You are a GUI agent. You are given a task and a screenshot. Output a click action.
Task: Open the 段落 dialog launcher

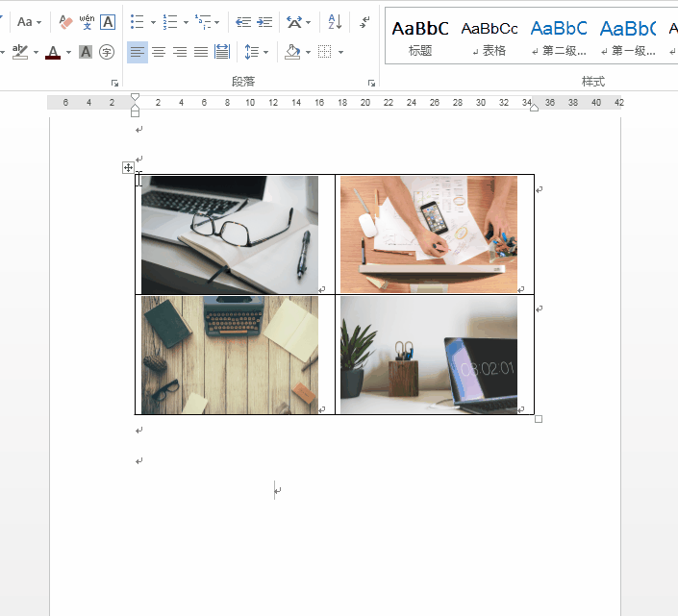371,83
